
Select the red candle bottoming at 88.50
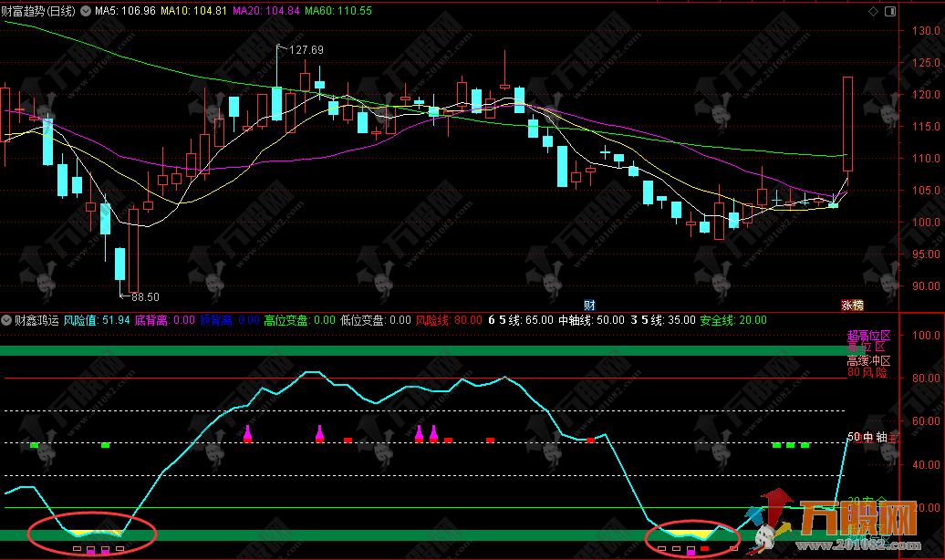tap(133, 250)
